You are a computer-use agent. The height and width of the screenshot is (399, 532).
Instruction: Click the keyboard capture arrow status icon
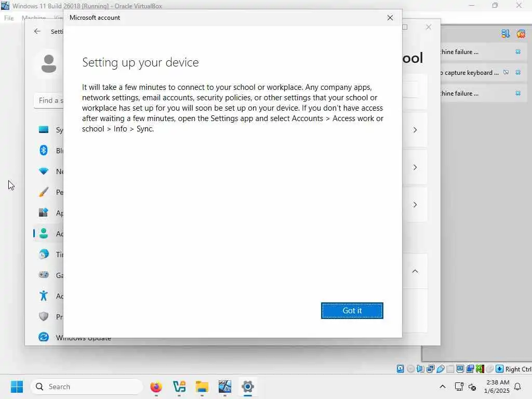(x=499, y=369)
